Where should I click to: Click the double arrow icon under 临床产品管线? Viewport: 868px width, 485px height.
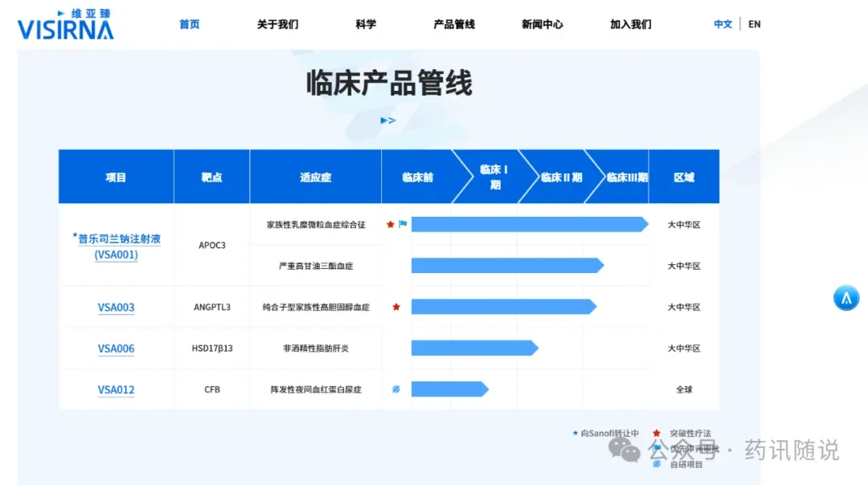(388, 120)
